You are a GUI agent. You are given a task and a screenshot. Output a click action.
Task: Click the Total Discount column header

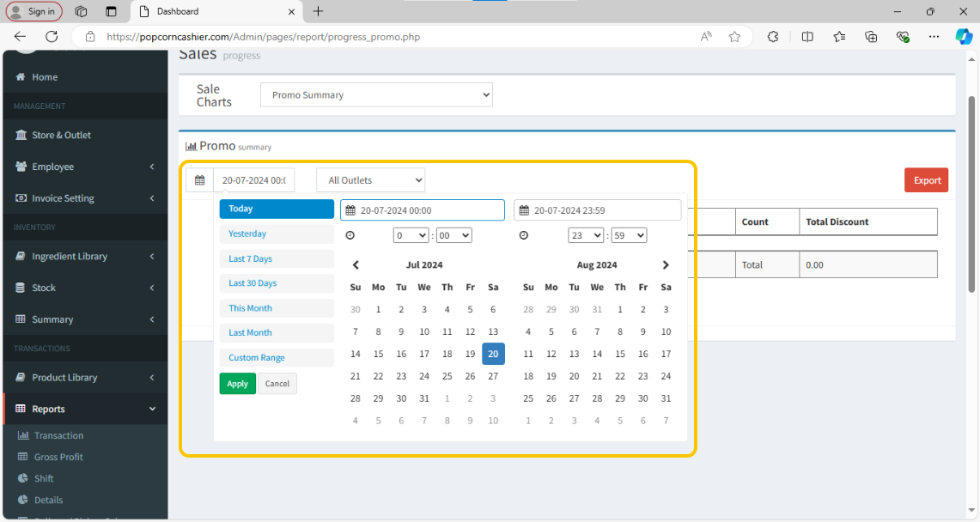[868, 222]
